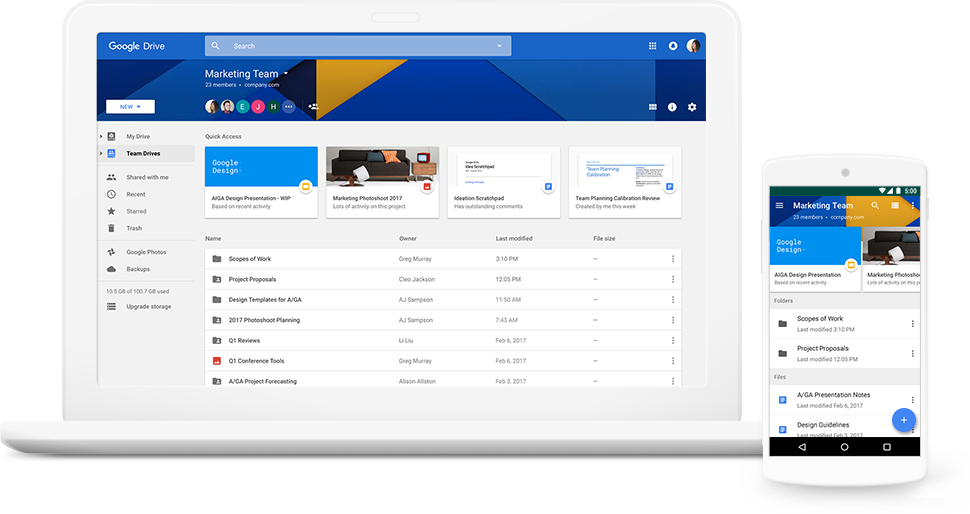
Task: Open the account profile avatar
Action: click(x=693, y=46)
